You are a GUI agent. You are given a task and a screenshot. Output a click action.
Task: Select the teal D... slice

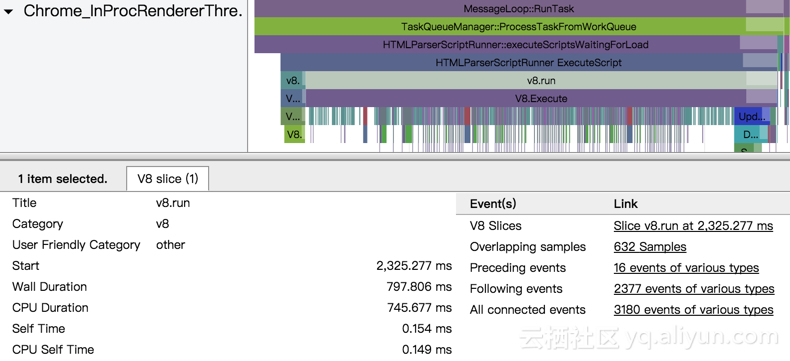[x=751, y=134]
